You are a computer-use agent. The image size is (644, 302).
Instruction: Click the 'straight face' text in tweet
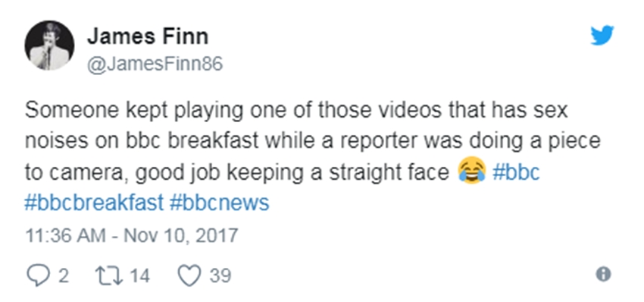click(389, 173)
